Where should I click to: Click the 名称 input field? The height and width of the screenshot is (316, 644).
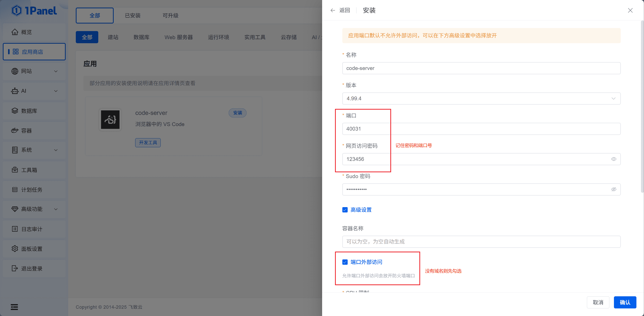coord(481,68)
